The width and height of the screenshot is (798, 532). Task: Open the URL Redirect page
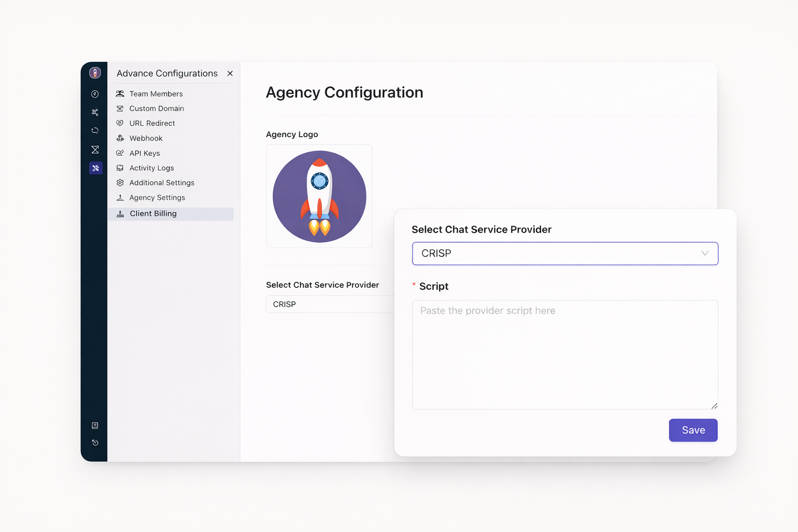click(152, 123)
